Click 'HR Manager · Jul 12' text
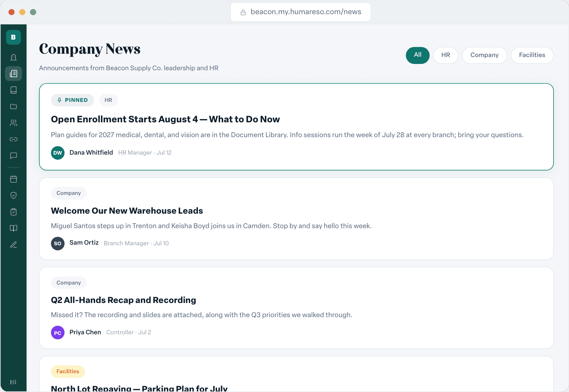 point(145,153)
